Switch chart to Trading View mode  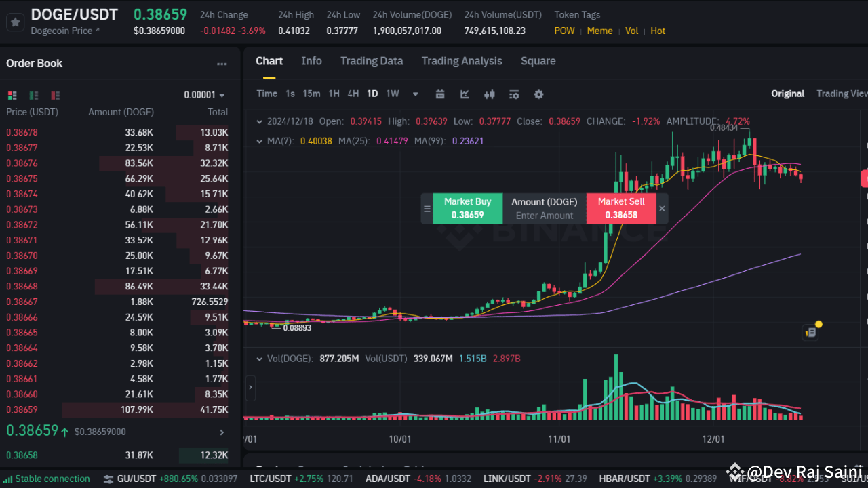point(843,94)
